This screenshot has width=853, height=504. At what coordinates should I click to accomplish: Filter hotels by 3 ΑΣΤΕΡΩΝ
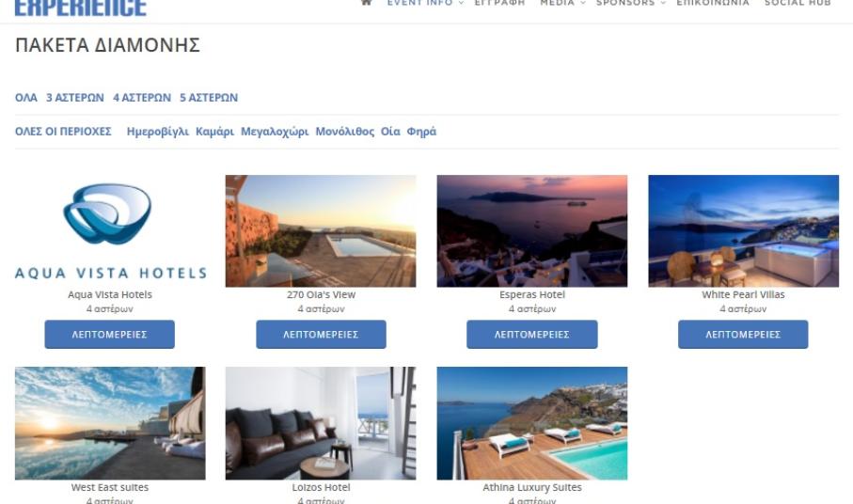(74, 97)
